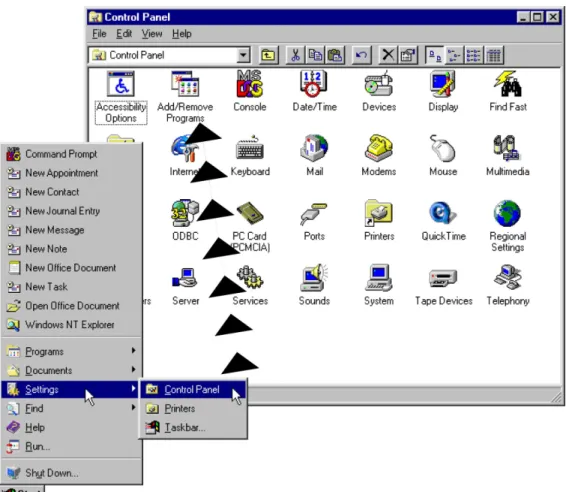Open the Devices applet
Image resolution: width=566 pixels, height=492 pixels.
379,91
